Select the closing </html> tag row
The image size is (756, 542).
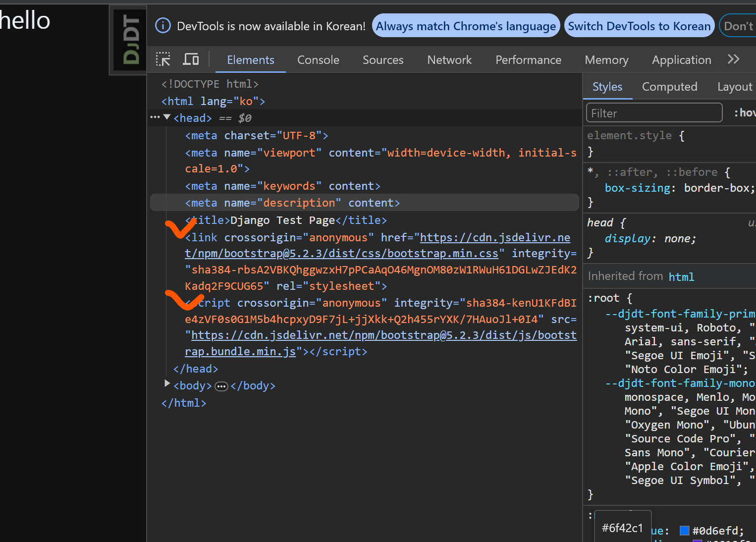point(184,403)
